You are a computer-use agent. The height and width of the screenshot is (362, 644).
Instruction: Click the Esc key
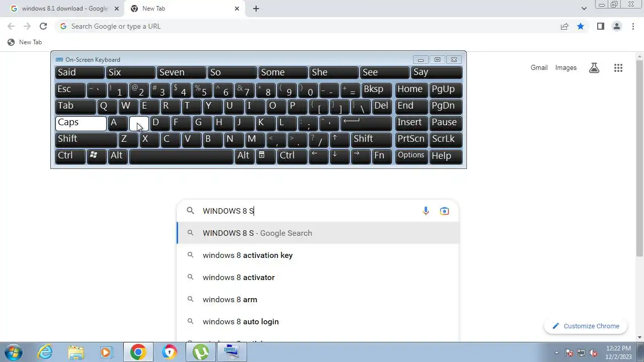(70, 89)
